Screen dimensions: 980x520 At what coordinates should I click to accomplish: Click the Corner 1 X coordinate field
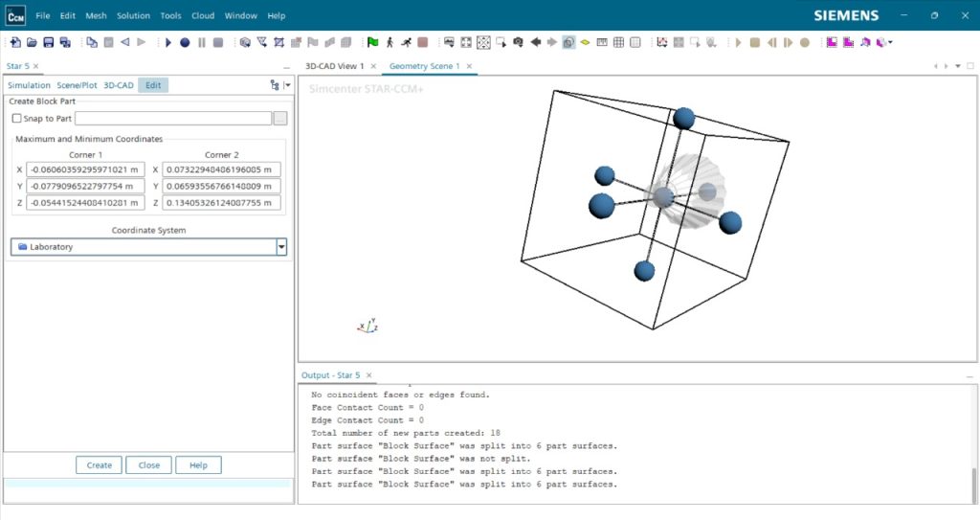point(85,170)
